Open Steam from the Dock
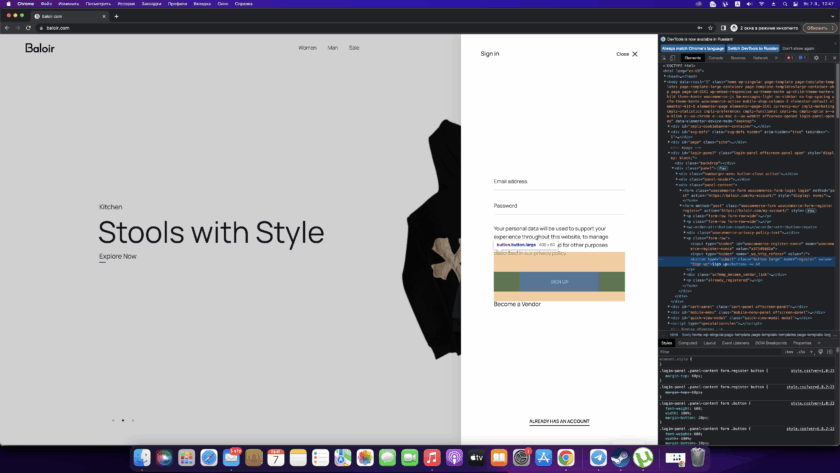840x473 pixels. (620, 457)
